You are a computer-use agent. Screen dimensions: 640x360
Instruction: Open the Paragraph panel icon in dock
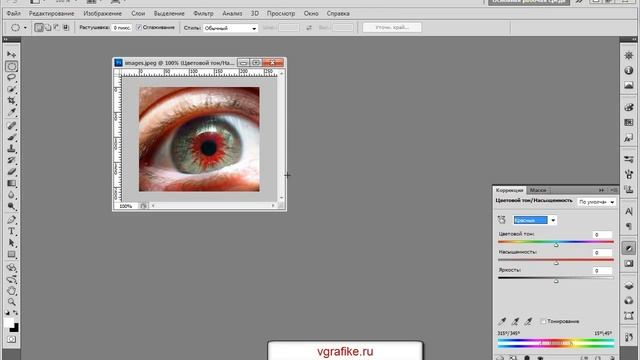pyautogui.click(x=629, y=226)
